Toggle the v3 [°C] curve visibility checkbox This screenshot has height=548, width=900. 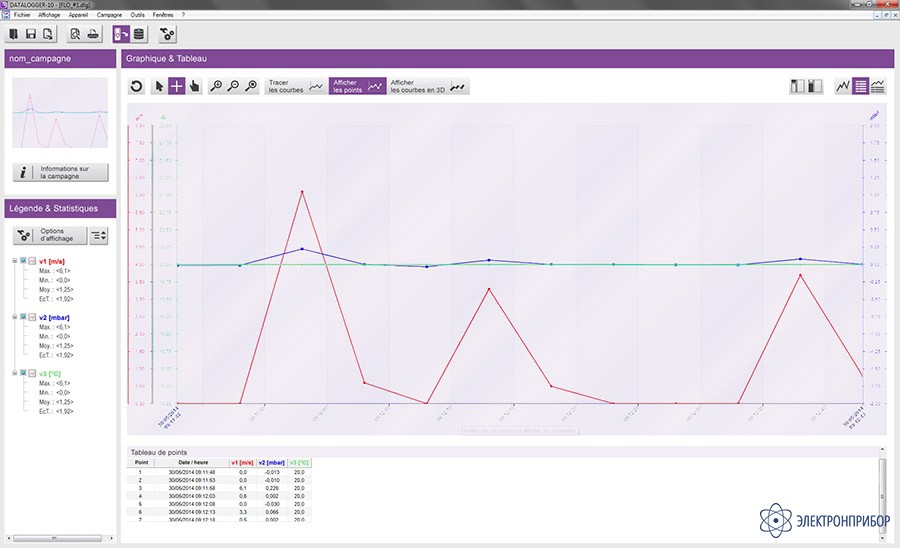24,373
